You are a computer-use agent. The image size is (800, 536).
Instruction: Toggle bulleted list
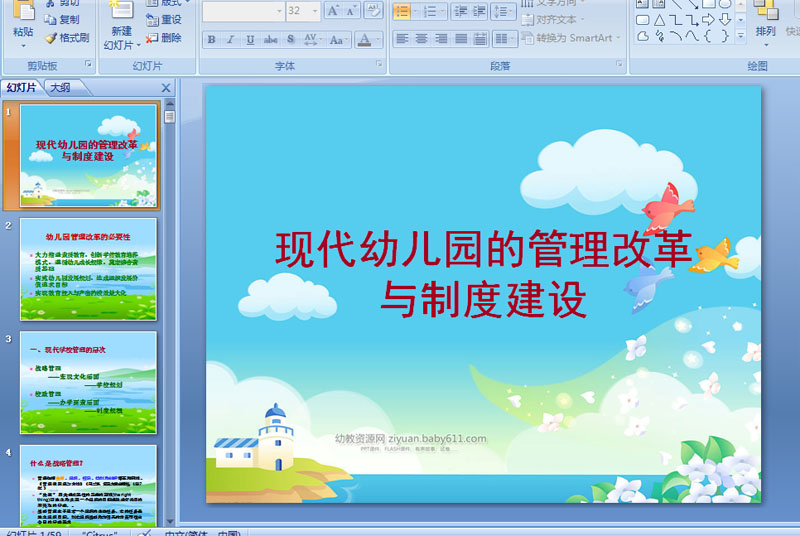402,11
